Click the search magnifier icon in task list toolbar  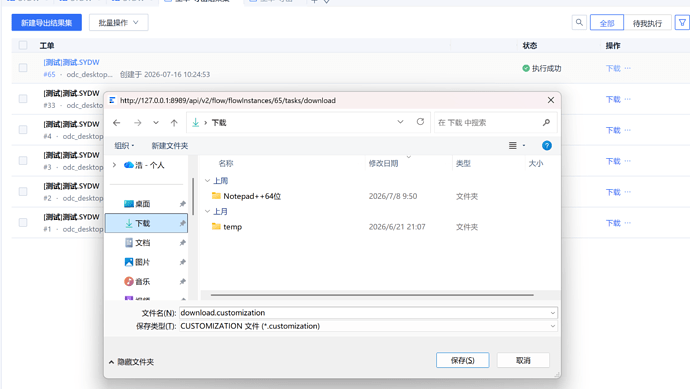coord(579,22)
